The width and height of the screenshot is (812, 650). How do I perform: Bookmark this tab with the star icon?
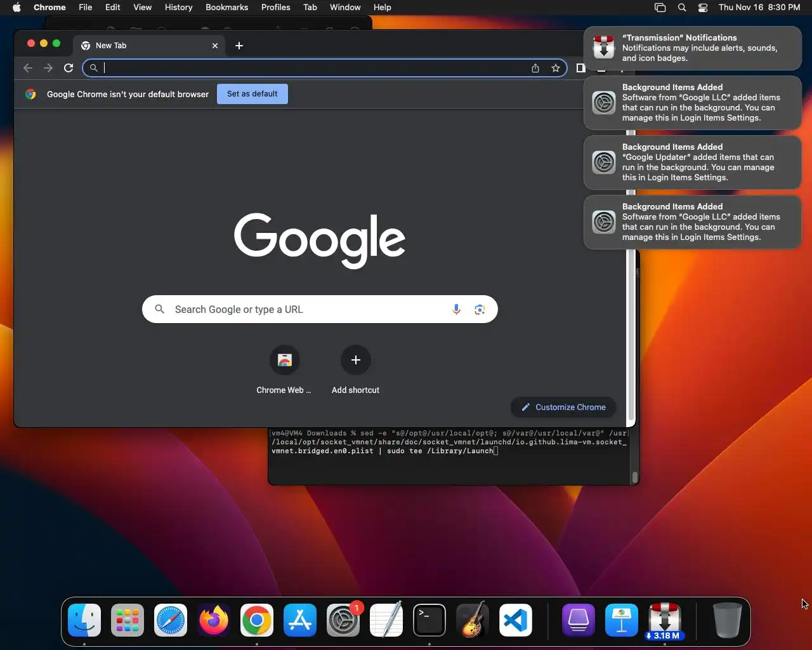(x=556, y=68)
